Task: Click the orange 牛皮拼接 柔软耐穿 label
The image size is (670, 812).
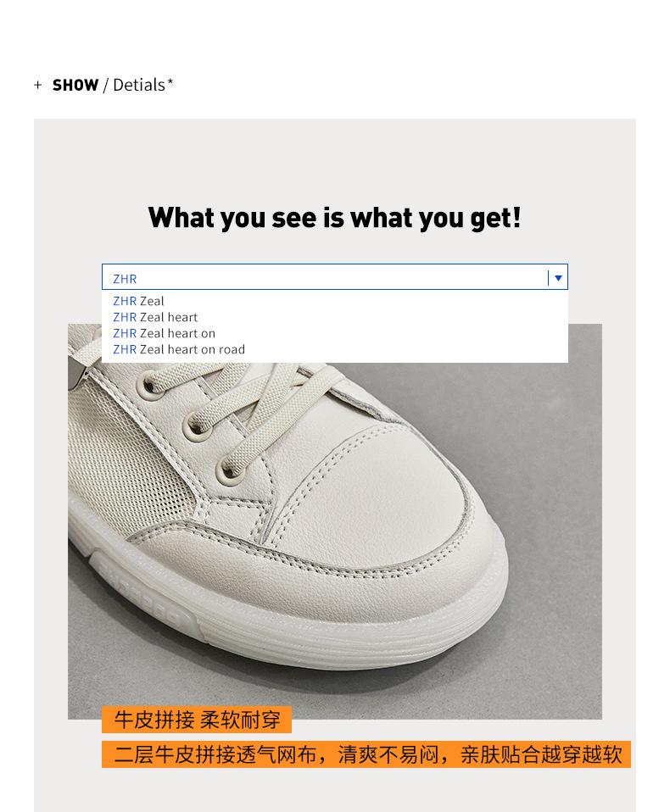Action: click(x=197, y=720)
